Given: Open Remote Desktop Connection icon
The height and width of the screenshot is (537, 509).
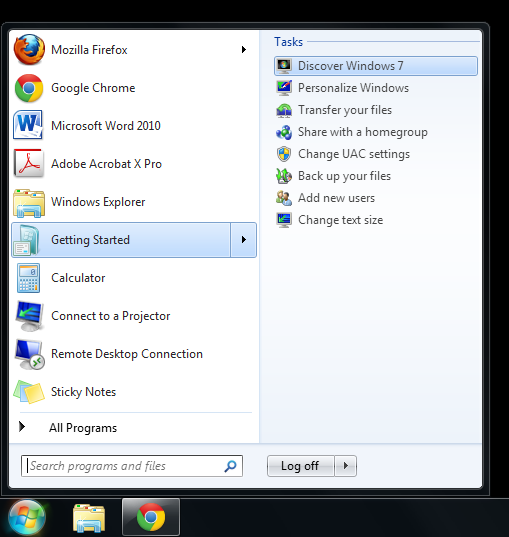Looking at the screenshot, I should pyautogui.click(x=29, y=354).
